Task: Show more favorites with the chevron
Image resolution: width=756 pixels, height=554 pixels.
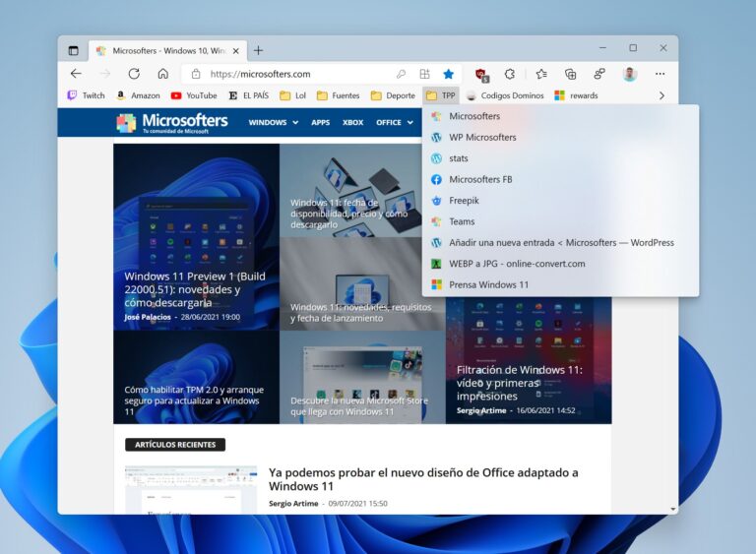Action: tap(661, 95)
